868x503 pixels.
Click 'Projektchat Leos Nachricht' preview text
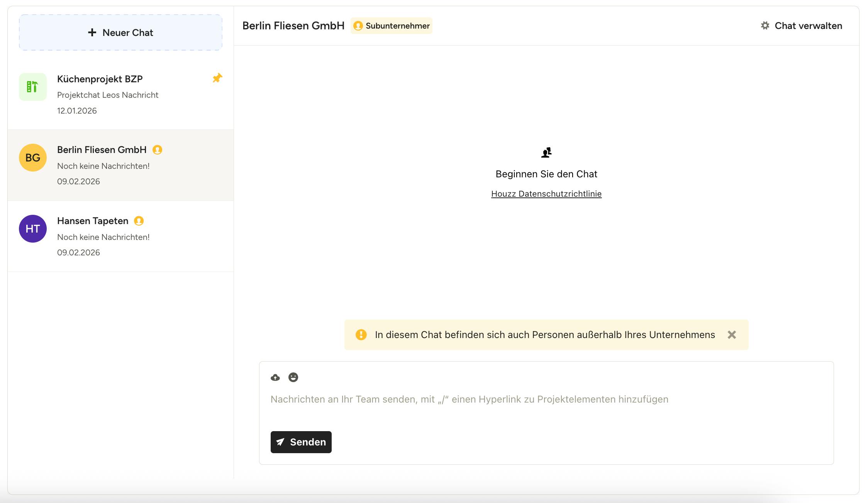point(108,95)
